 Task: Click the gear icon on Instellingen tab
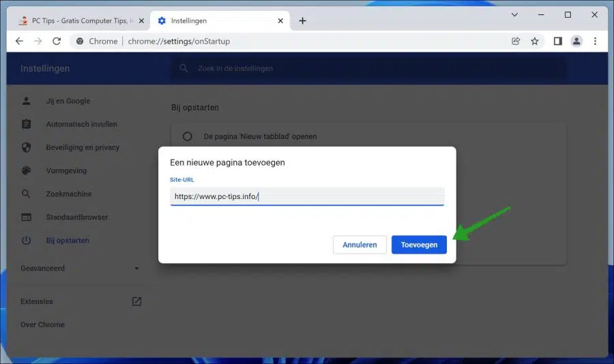(x=162, y=20)
